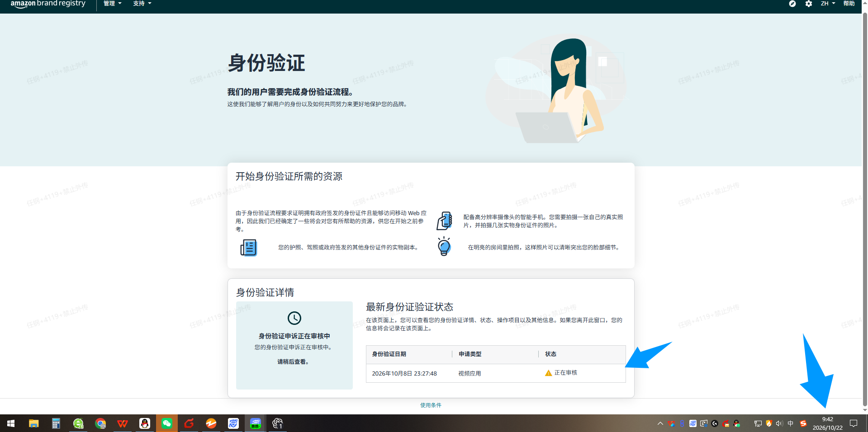This screenshot has height=432, width=868.
Task: Open the 支持 dropdown menu
Action: pos(142,4)
